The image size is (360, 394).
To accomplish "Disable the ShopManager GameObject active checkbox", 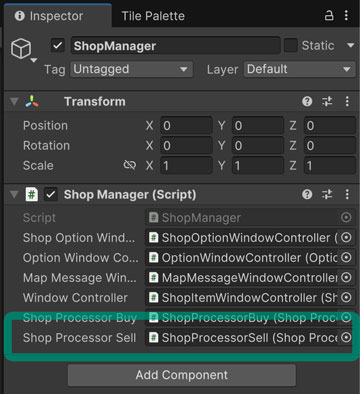I will click(x=58, y=46).
